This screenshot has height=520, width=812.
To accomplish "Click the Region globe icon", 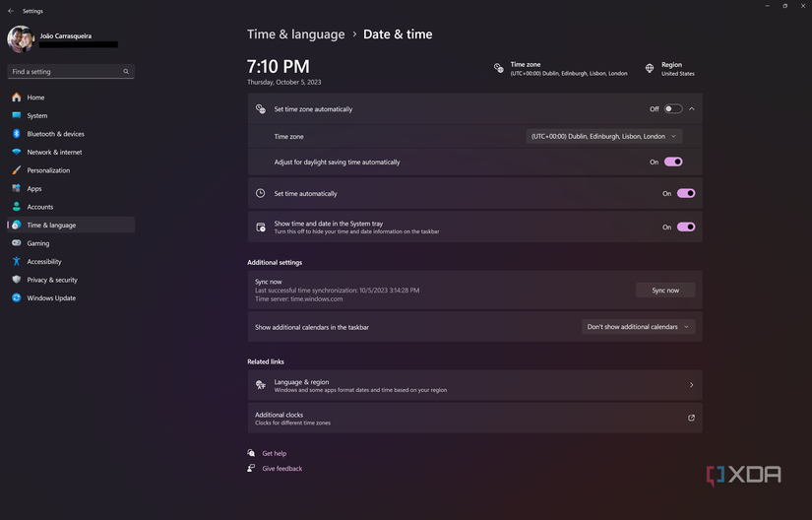I will [x=650, y=69].
